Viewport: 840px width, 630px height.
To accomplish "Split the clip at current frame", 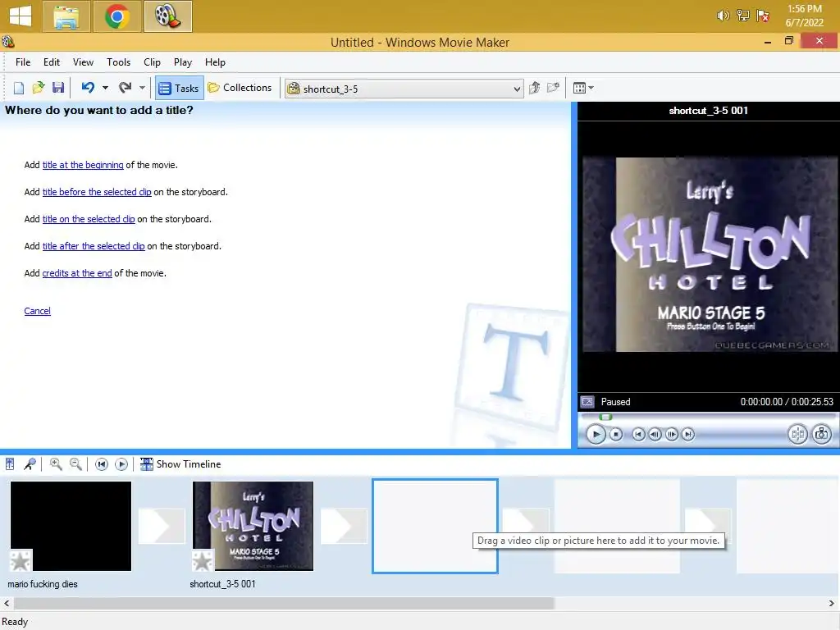I will click(x=797, y=434).
